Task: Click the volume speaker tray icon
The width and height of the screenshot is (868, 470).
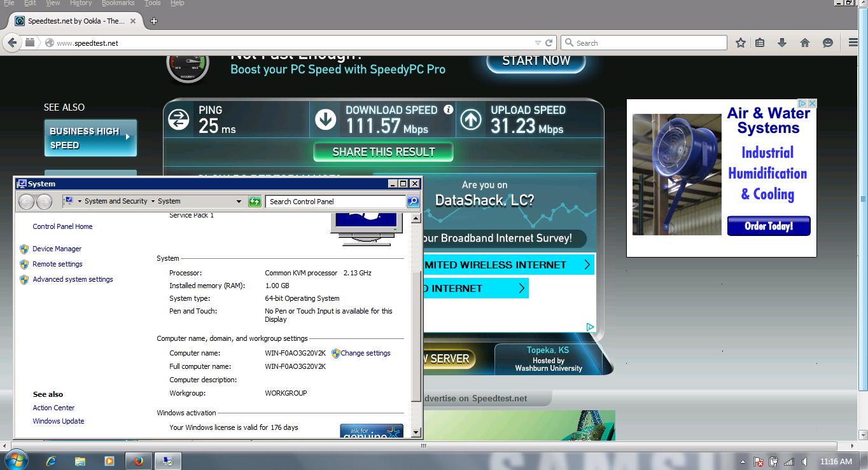Action: pos(805,462)
